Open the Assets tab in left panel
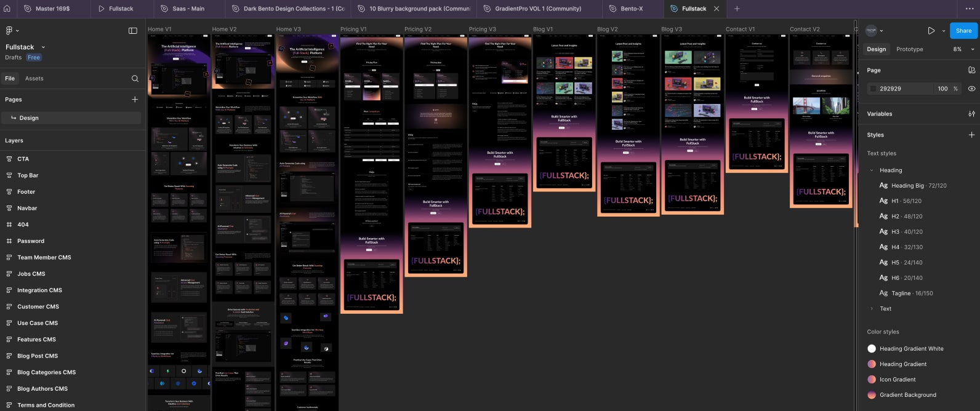980x411 pixels. [34, 78]
